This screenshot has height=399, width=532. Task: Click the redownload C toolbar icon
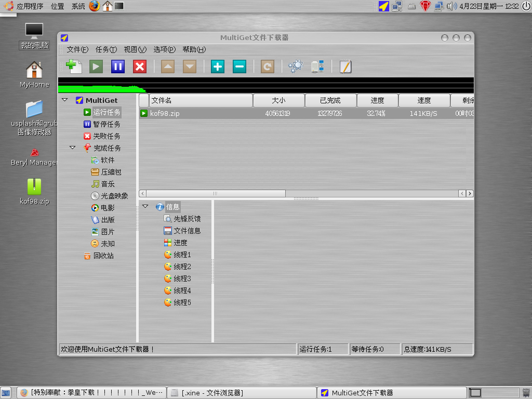pos(268,66)
